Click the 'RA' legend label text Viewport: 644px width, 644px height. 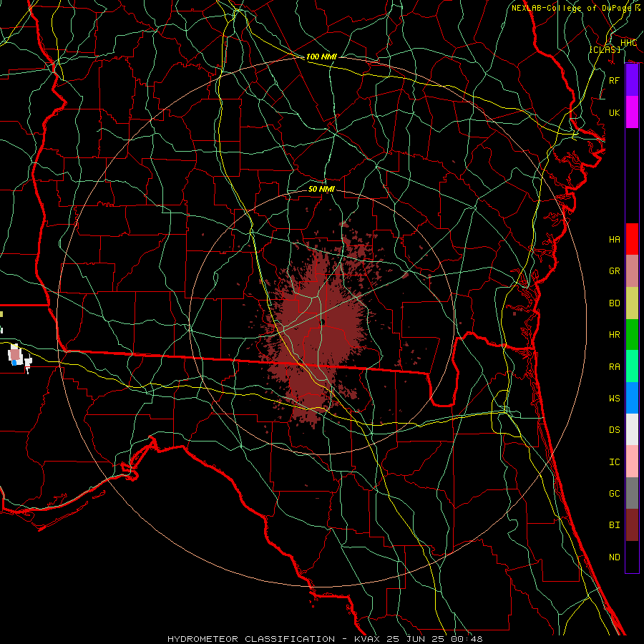point(615,367)
